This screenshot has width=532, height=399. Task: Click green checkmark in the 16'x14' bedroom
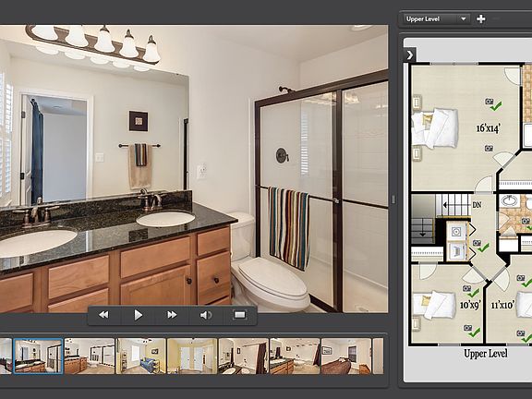pyautogui.click(x=496, y=106)
